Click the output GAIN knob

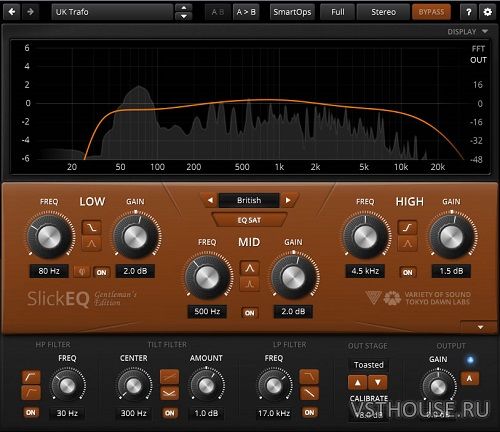click(438, 386)
